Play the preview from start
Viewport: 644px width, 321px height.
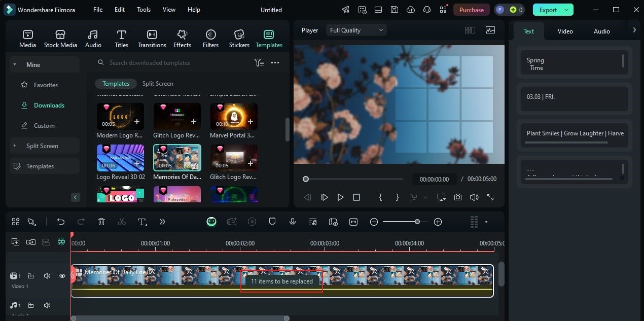324,197
